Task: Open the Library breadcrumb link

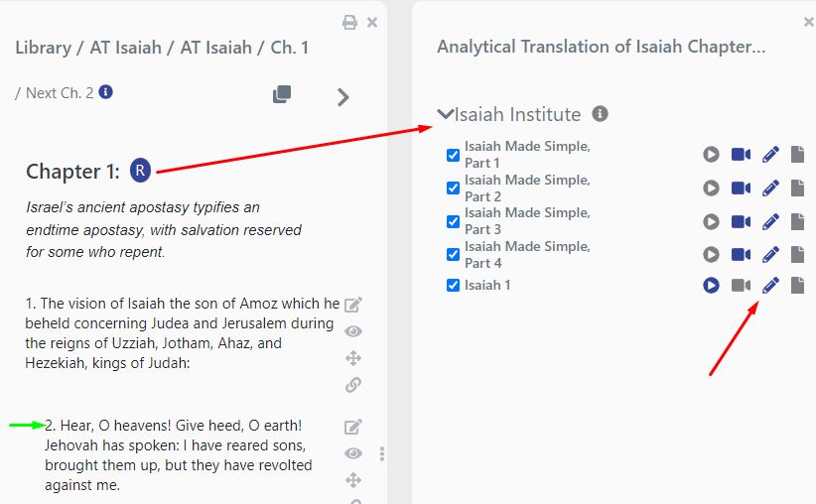Action: pyautogui.click(x=43, y=48)
